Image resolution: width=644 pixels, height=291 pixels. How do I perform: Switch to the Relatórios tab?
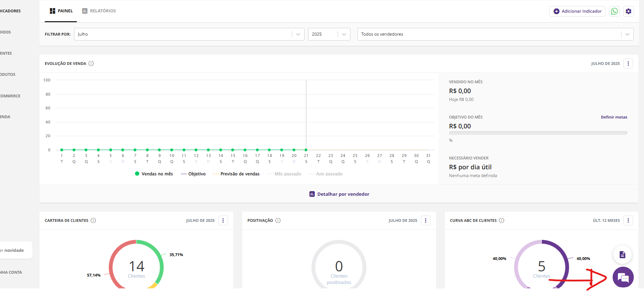tap(99, 11)
